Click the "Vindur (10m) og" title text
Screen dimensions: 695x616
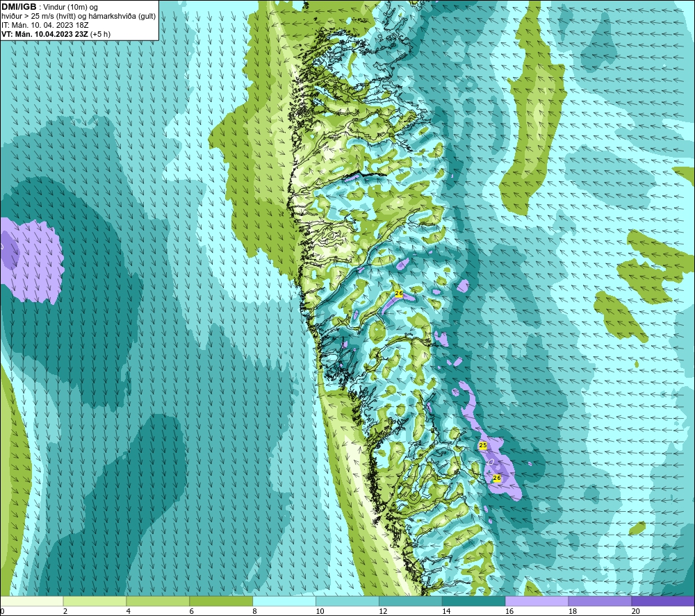(70, 8)
